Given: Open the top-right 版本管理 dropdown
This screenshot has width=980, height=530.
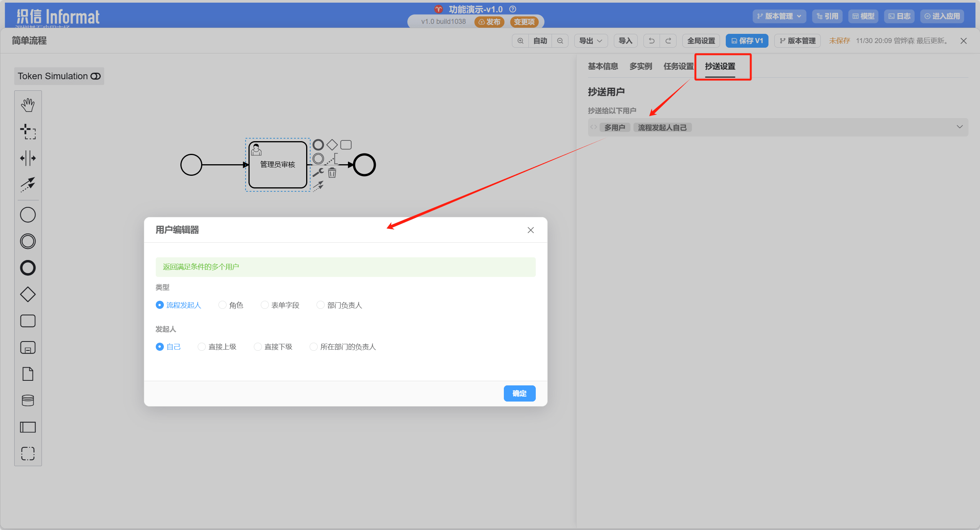Looking at the screenshot, I should (x=779, y=16).
